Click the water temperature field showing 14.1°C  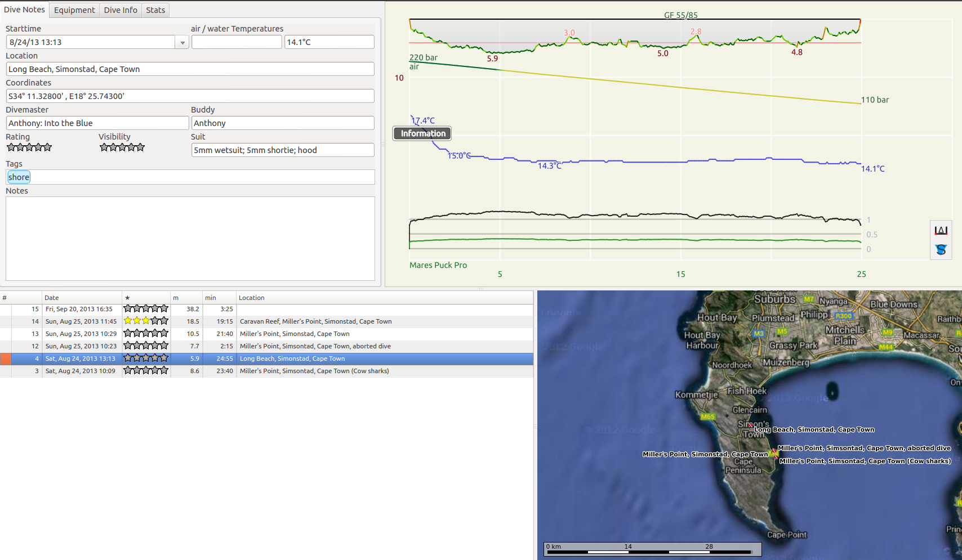point(329,42)
